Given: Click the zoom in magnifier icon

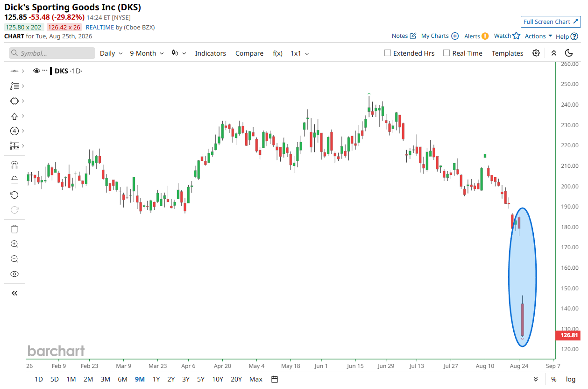Looking at the screenshot, I should (14, 244).
